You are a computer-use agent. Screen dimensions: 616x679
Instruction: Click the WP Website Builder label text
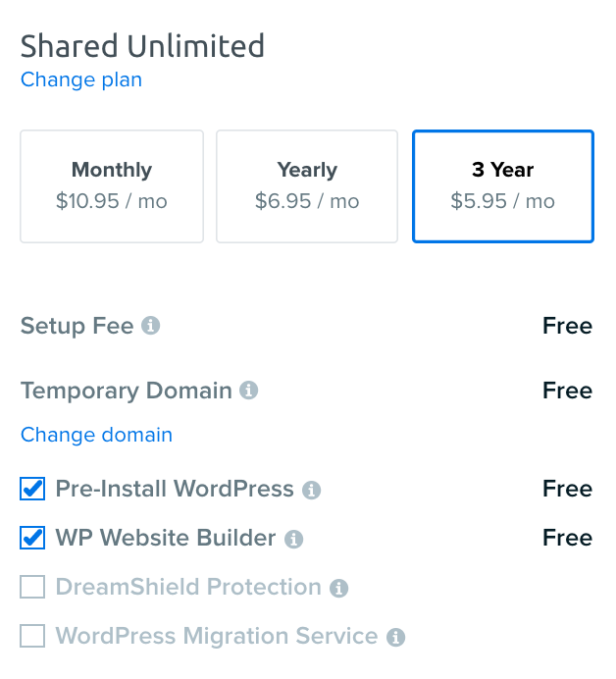click(166, 538)
